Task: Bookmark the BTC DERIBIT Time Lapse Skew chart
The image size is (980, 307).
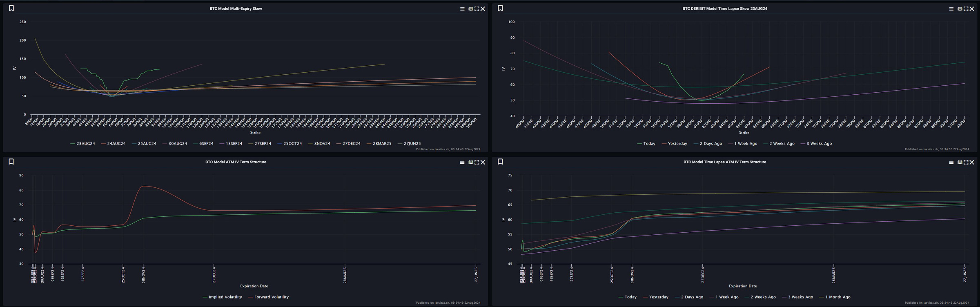Action: tap(500, 8)
